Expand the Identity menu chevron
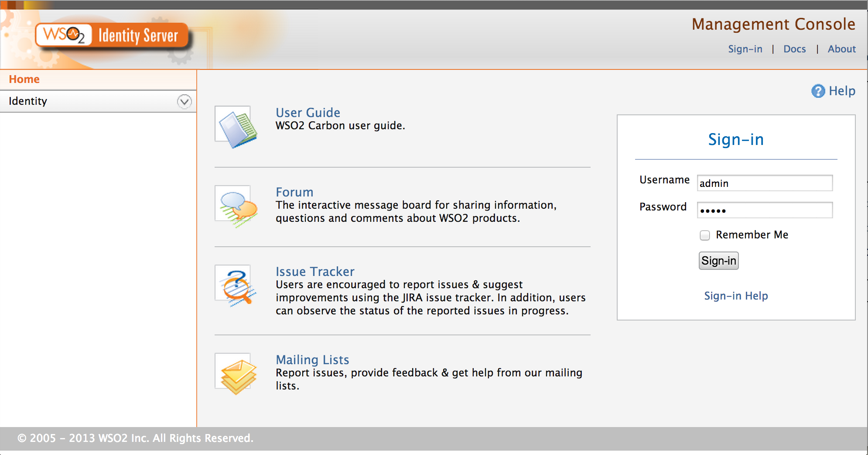This screenshot has width=868, height=455. [185, 101]
